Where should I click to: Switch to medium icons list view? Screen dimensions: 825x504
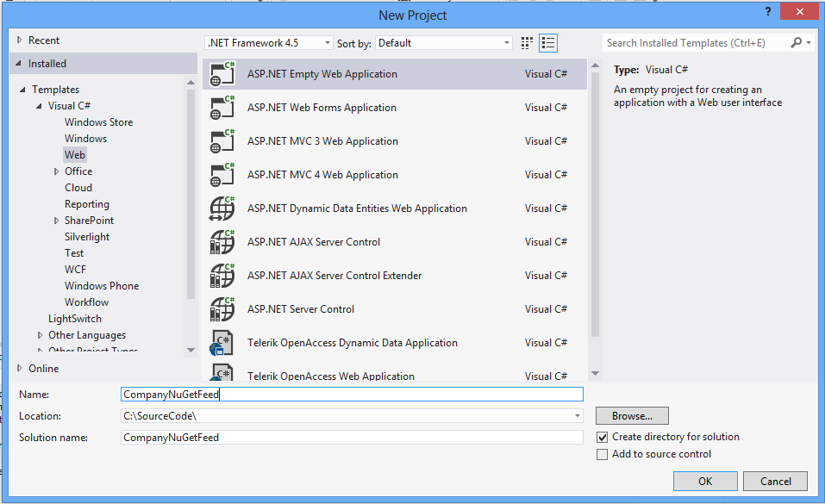coord(548,43)
